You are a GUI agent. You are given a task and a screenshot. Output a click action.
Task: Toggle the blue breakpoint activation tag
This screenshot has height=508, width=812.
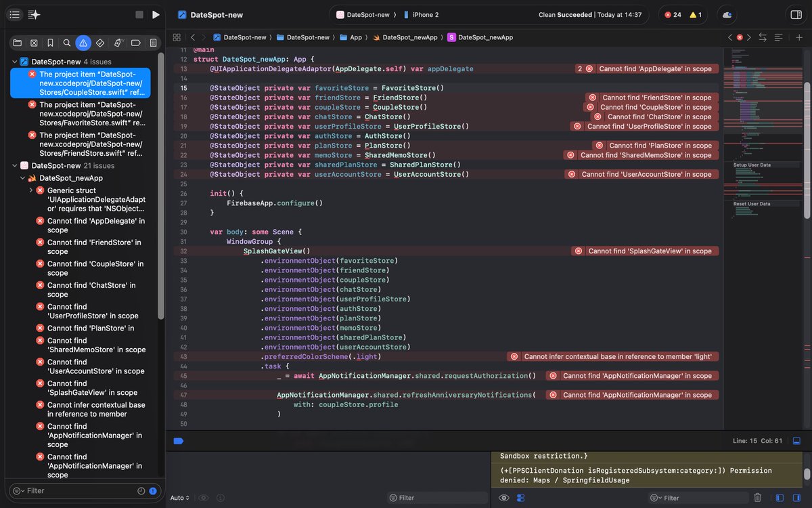(179, 441)
